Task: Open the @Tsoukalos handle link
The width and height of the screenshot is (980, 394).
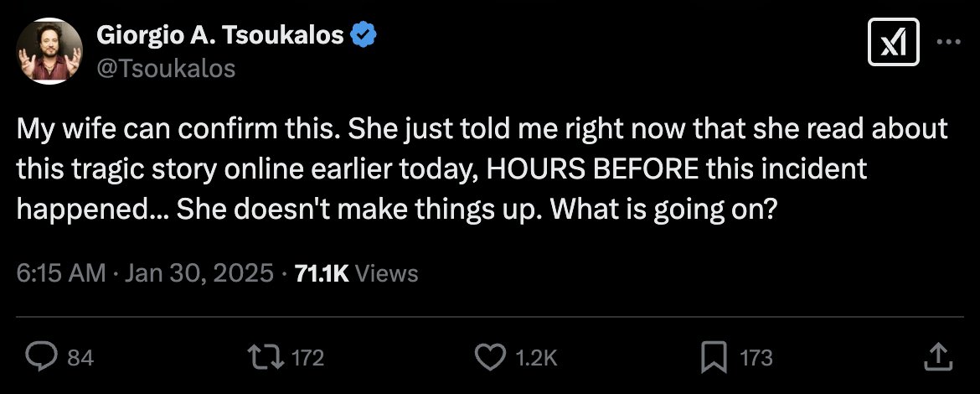Action: pos(167,68)
